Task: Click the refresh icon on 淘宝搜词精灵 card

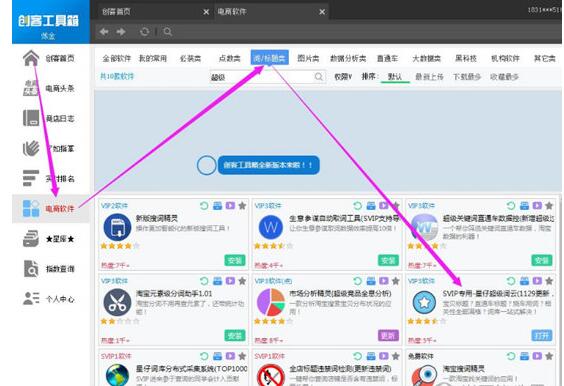Action: point(511,356)
